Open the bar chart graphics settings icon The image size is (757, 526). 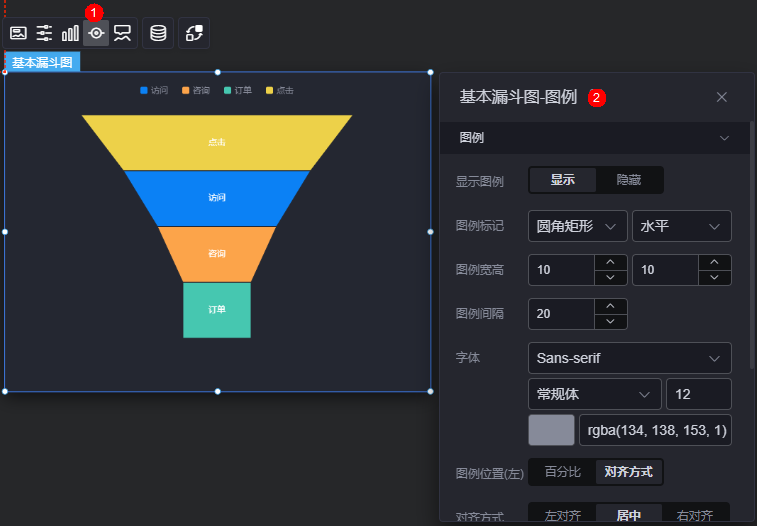[70, 33]
